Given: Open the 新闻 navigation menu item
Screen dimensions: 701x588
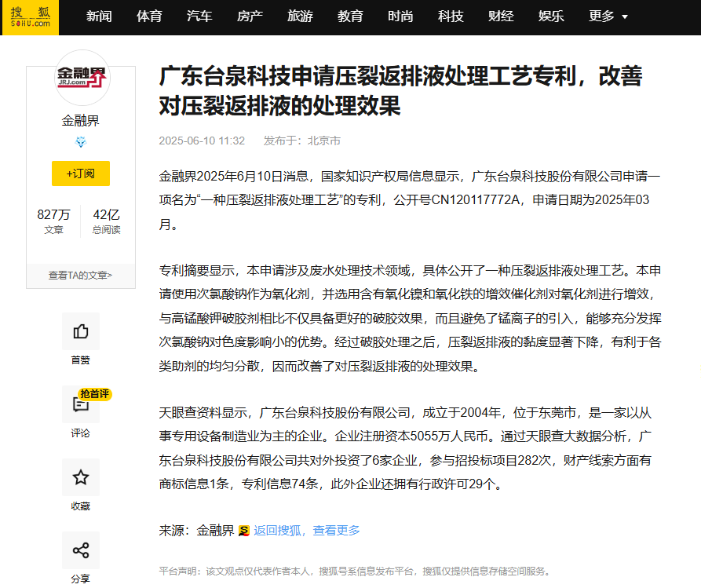Looking at the screenshot, I should coord(99,16).
